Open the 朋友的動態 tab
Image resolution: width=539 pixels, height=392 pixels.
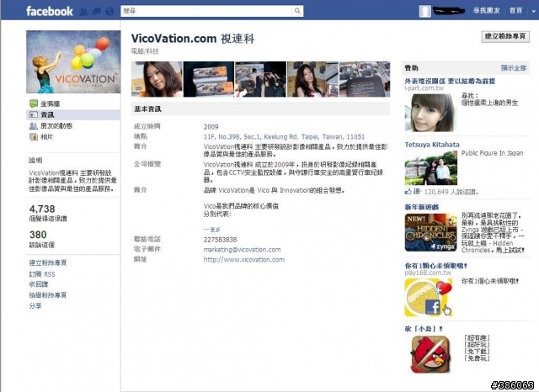(x=56, y=125)
